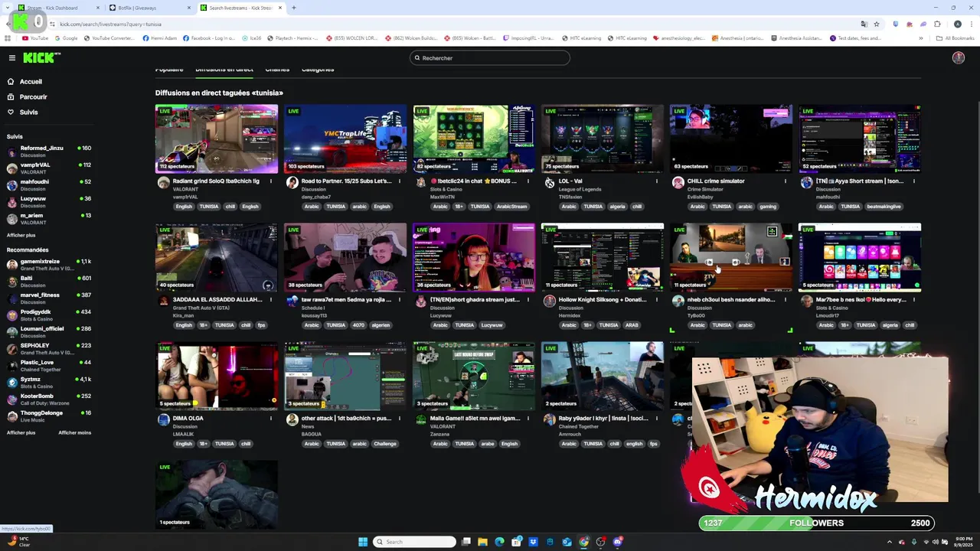Open mahfoudhi followed channel

(49, 184)
